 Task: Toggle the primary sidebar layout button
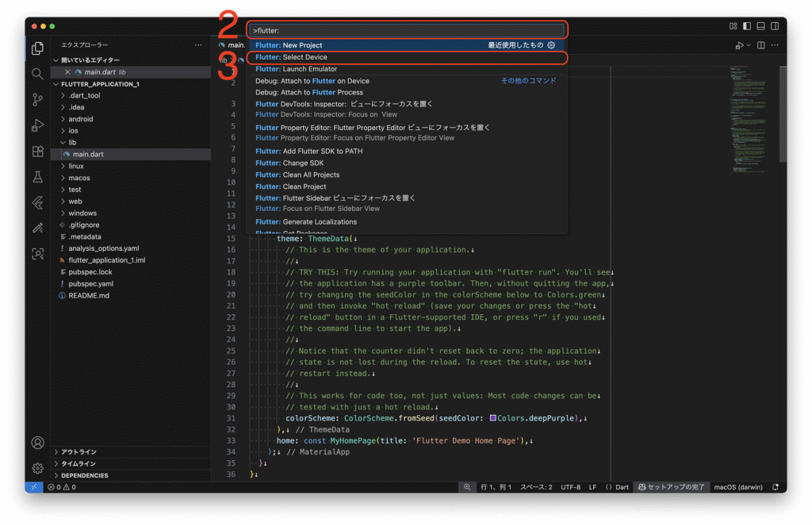(747, 26)
